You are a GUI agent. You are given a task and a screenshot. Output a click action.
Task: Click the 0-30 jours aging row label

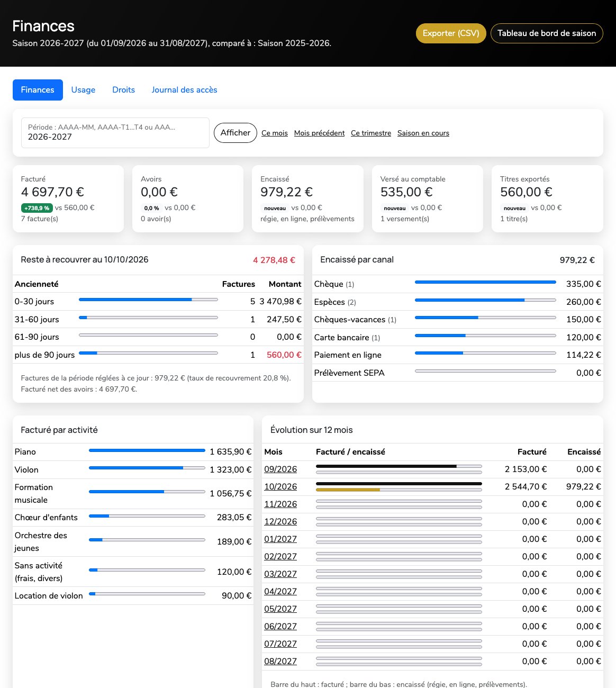tap(34, 302)
